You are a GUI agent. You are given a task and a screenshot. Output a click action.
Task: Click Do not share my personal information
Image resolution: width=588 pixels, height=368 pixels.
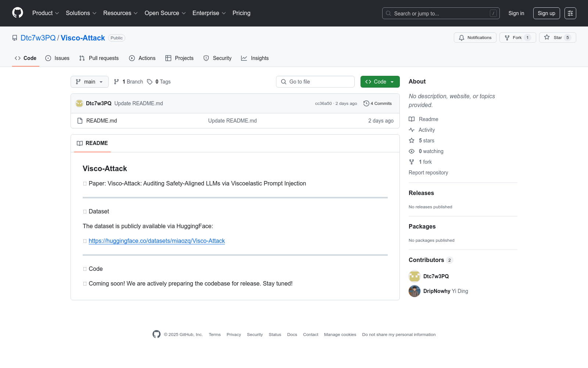pyautogui.click(x=399, y=335)
